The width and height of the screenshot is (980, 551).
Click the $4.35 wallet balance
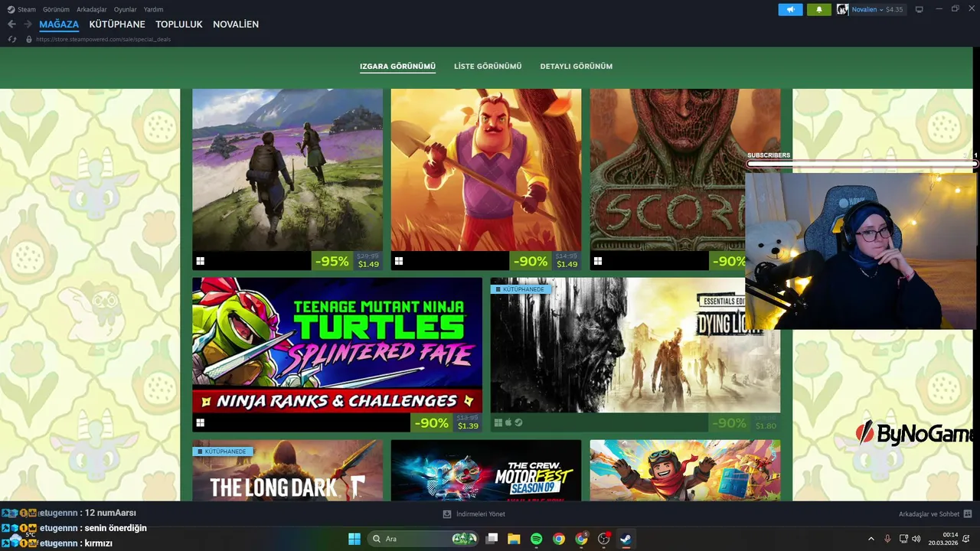(x=894, y=9)
